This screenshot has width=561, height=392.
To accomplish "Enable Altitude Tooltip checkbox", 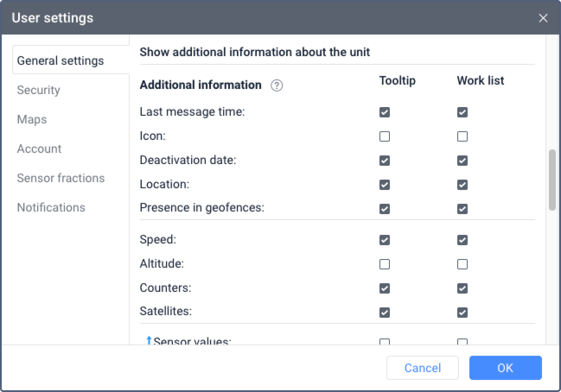I will point(385,264).
